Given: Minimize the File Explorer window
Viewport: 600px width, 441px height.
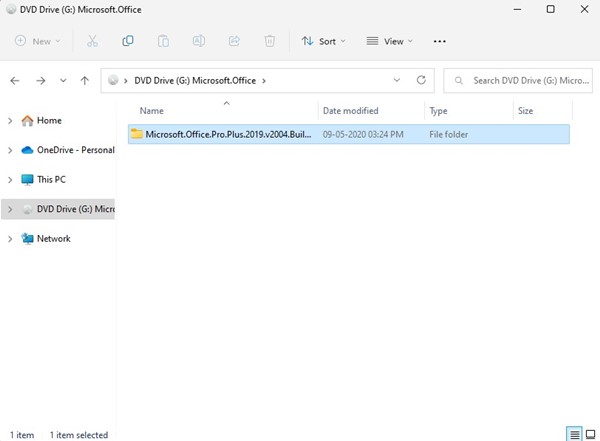Looking at the screenshot, I should (517, 9).
